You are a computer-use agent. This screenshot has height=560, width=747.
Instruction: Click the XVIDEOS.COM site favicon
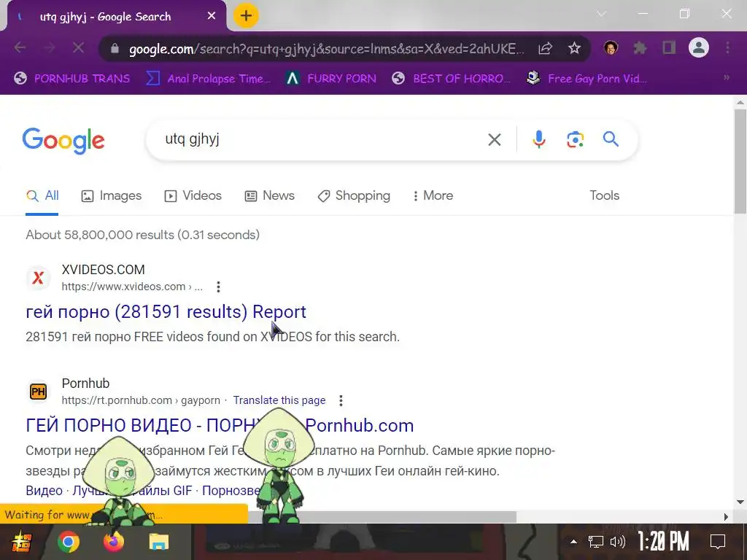coord(38,278)
